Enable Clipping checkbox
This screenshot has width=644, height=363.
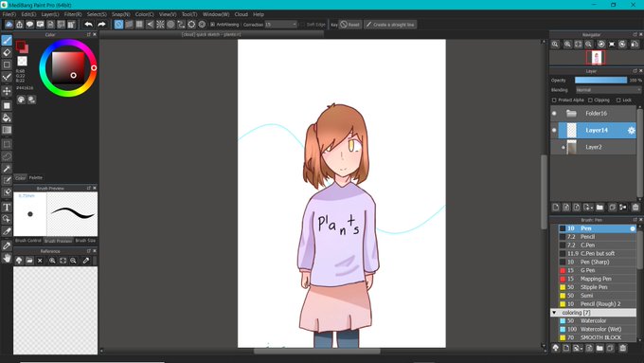pyautogui.click(x=590, y=100)
